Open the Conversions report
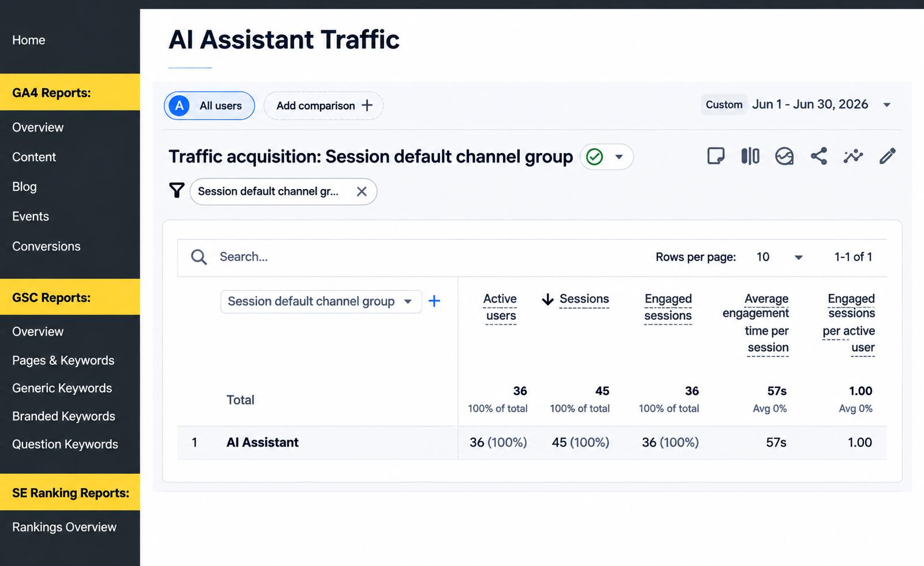The height and width of the screenshot is (566, 924). [46, 246]
